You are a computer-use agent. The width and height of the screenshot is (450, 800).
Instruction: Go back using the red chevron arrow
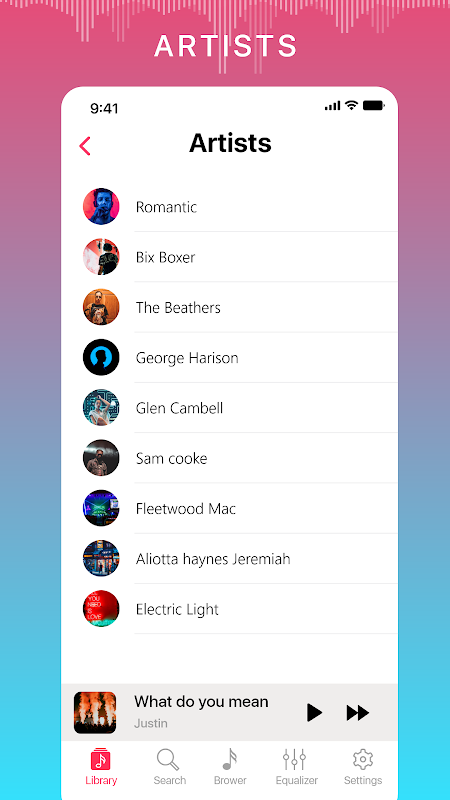click(x=85, y=146)
